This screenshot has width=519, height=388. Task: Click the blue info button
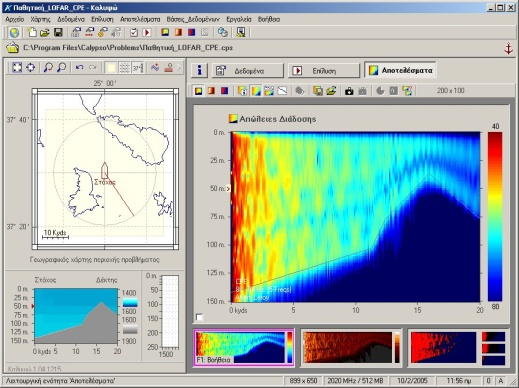199,70
